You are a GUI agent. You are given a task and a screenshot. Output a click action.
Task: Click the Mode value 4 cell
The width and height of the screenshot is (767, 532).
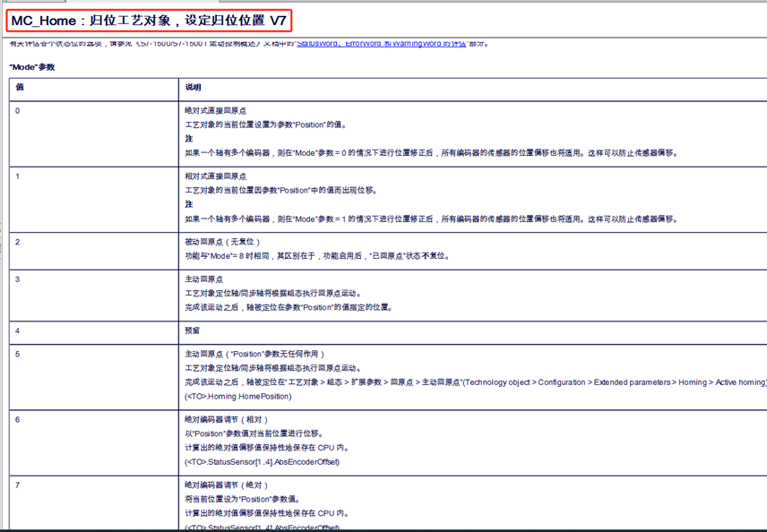click(x=18, y=330)
